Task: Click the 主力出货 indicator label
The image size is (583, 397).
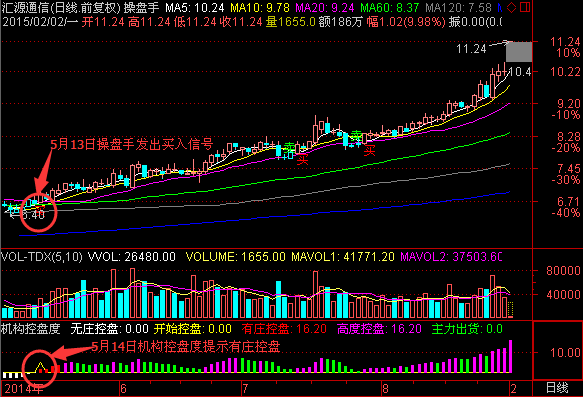Action: 467,329
